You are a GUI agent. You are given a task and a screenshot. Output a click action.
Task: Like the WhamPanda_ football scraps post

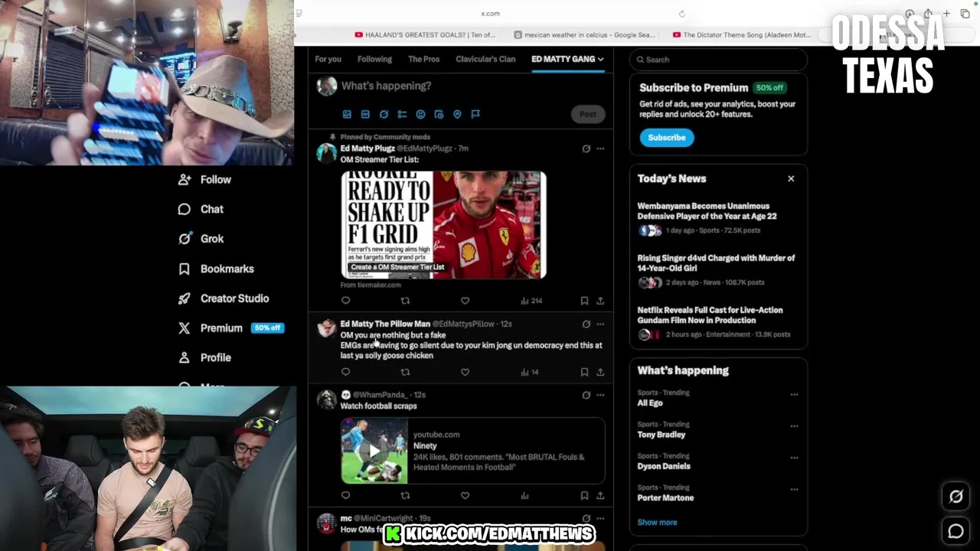(465, 495)
